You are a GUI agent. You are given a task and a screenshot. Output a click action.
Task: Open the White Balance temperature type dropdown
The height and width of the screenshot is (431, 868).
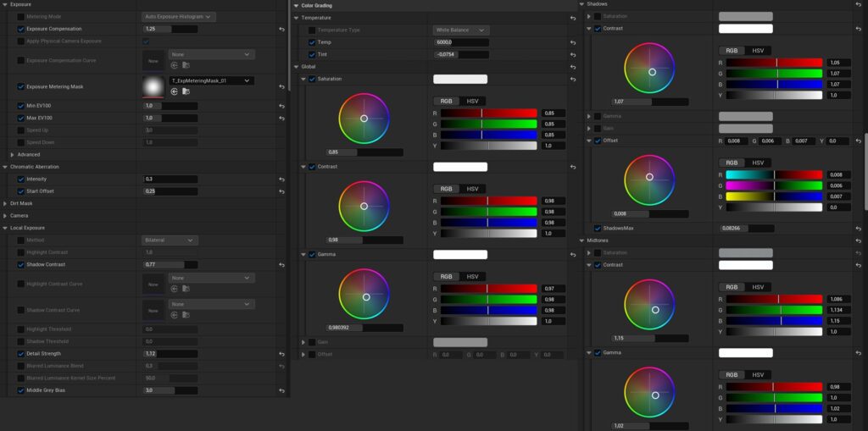click(x=461, y=30)
